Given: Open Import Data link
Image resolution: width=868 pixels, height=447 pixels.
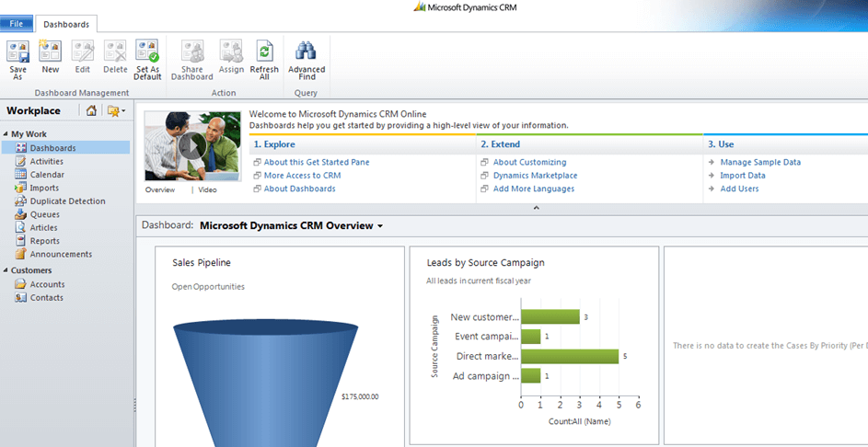Looking at the screenshot, I should click(743, 176).
